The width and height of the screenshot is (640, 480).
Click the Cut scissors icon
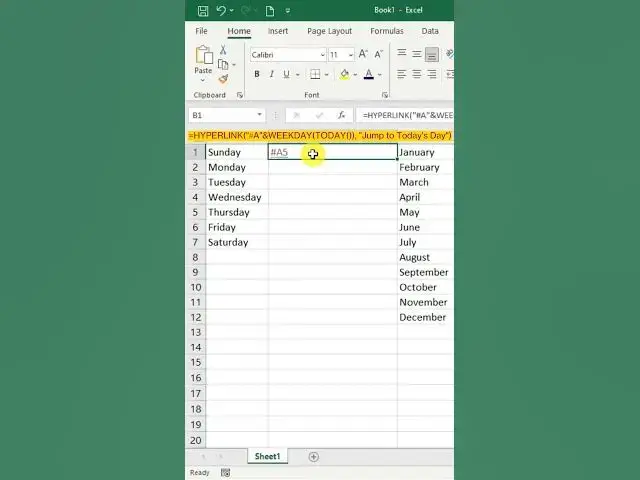223,50
